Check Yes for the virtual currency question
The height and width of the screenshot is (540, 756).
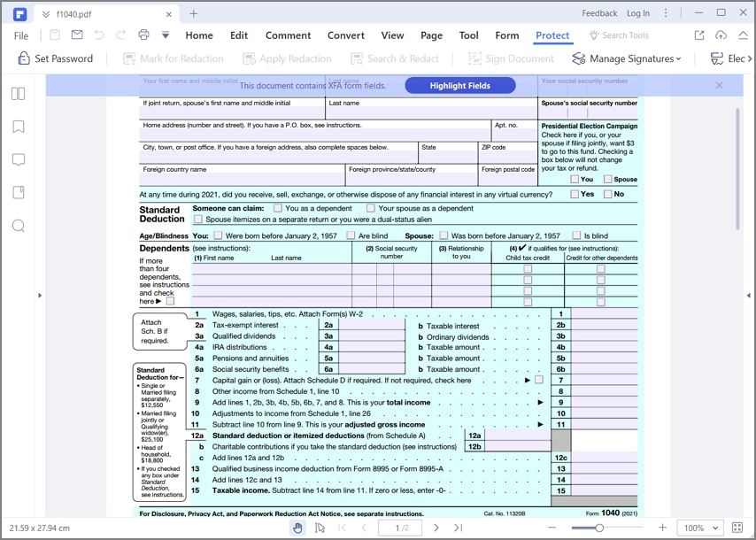[x=574, y=193]
